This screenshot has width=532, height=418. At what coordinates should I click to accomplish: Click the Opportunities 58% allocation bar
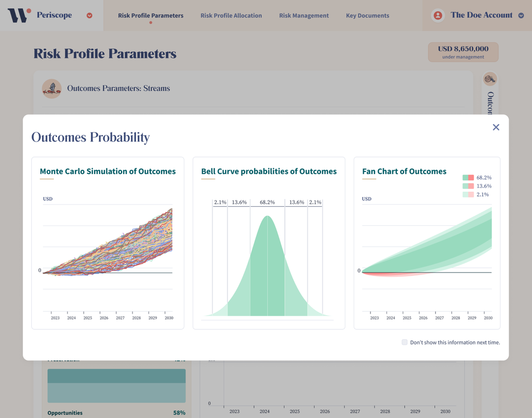pyautogui.click(x=116, y=393)
